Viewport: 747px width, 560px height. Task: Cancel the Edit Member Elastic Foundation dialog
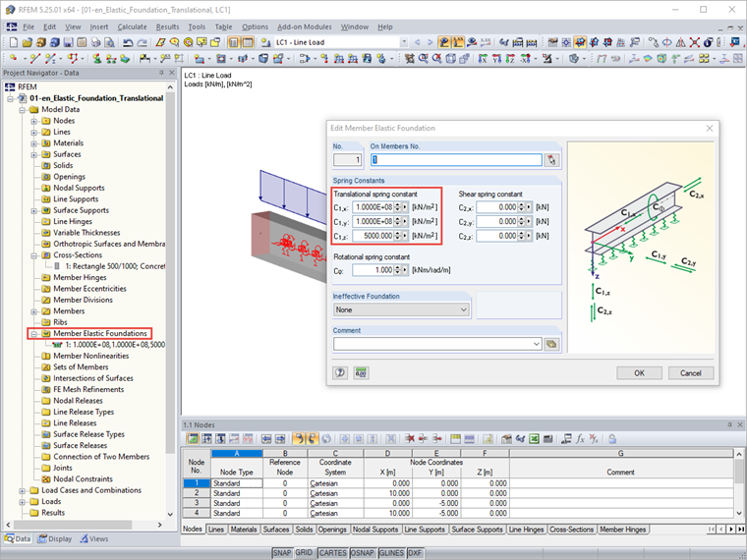pos(691,373)
